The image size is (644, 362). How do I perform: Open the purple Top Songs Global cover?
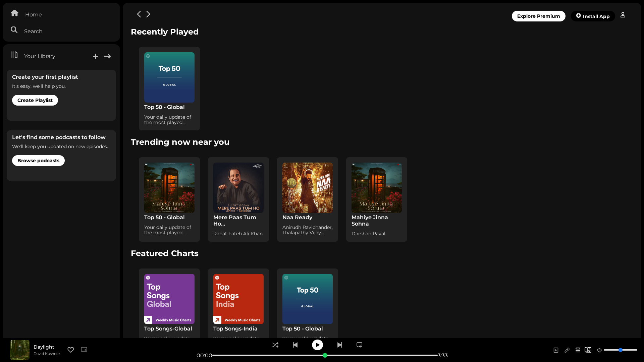pyautogui.click(x=169, y=299)
